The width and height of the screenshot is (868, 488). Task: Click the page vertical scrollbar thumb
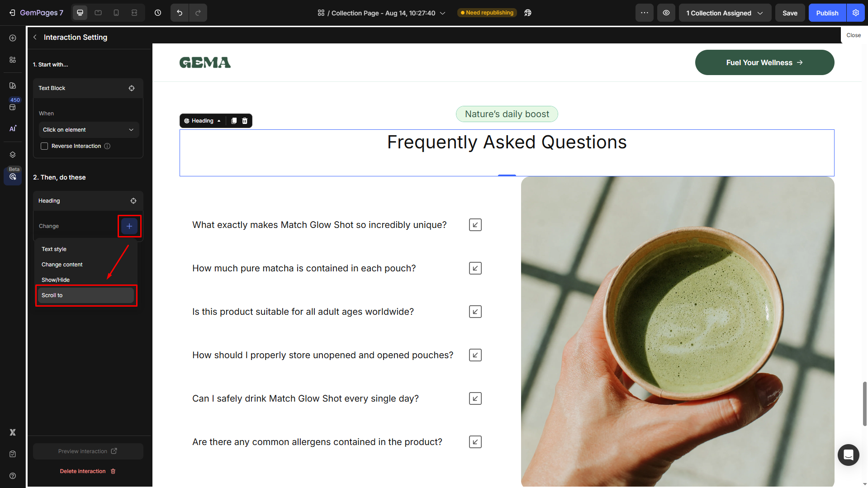(x=864, y=403)
